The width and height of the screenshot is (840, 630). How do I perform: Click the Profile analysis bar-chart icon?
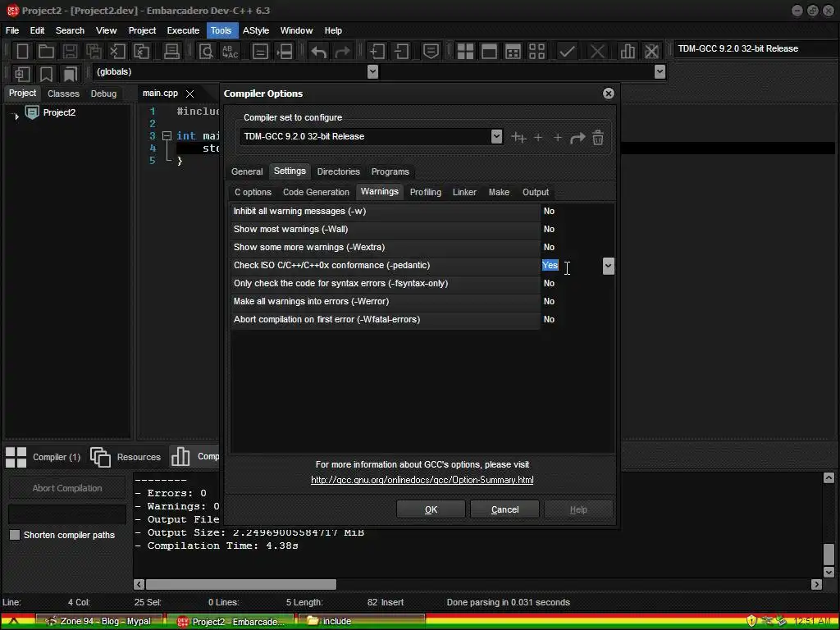(x=628, y=52)
